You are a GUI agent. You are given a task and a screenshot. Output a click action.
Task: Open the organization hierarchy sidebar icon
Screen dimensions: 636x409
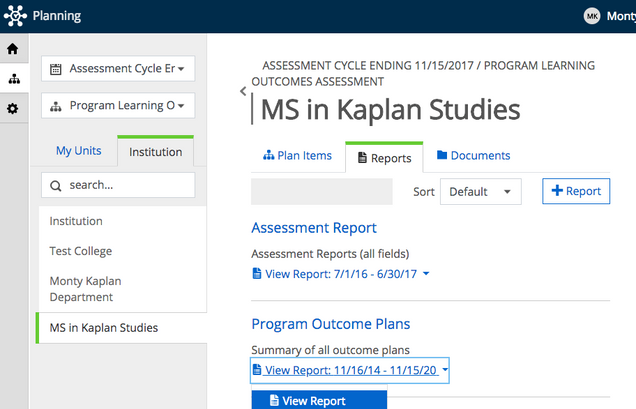coord(14,79)
